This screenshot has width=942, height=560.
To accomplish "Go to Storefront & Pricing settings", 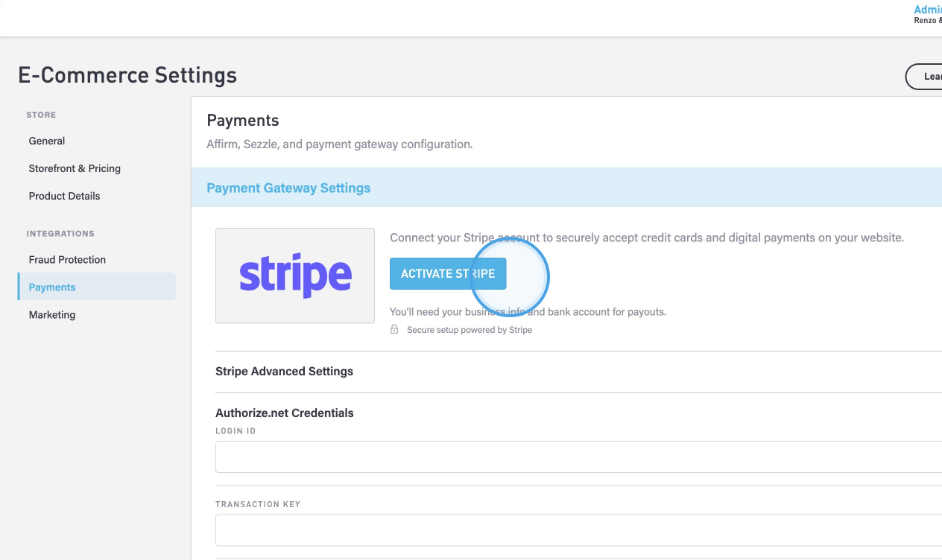I will pos(75,168).
